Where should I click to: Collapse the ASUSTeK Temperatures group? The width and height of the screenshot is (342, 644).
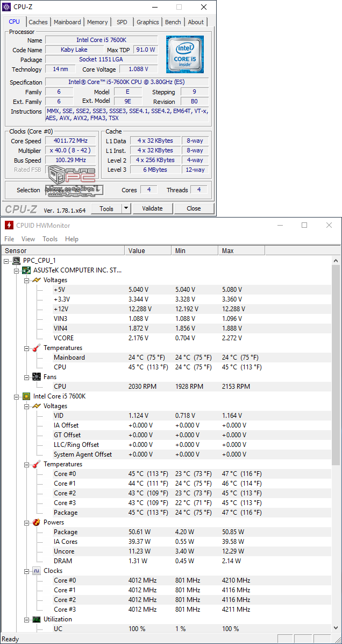point(26,348)
